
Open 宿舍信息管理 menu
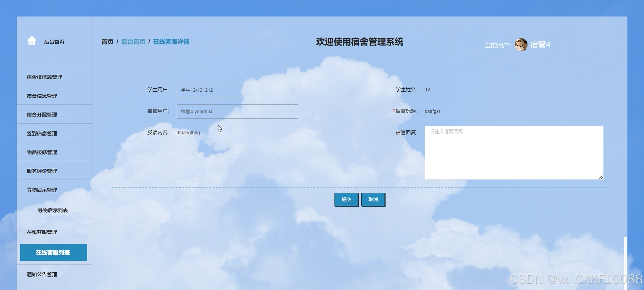tap(42, 96)
